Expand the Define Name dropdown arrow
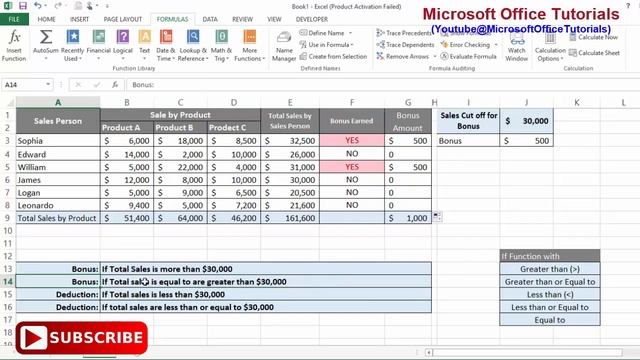The image size is (640, 360). point(351,33)
